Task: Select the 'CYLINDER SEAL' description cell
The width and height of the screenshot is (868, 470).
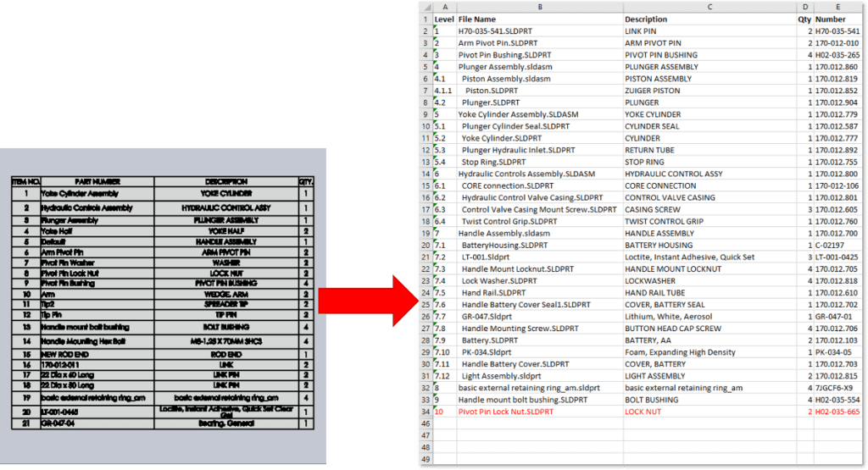Action: click(x=709, y=127)
